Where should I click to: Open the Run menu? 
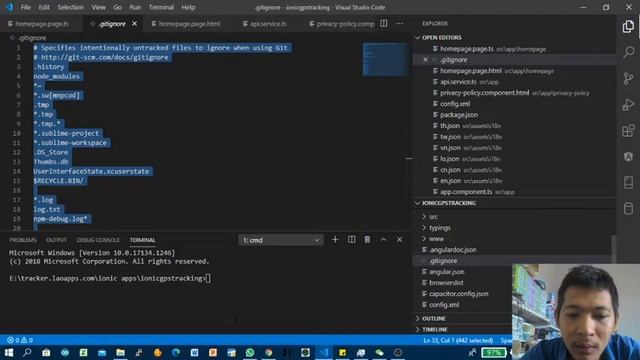click(x=135, y=7)
